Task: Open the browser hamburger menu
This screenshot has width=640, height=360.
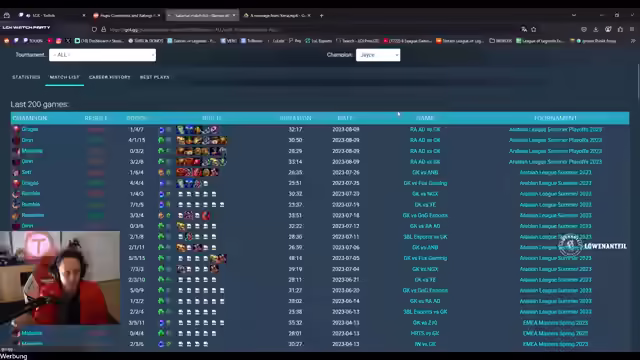Action: [x=632, y=29]
